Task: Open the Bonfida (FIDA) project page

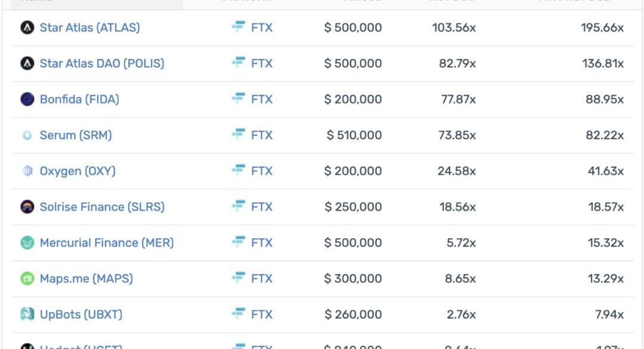Action: coord(79,99)
